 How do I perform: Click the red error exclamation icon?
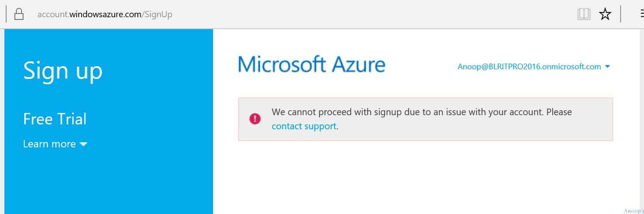[255, 119]
